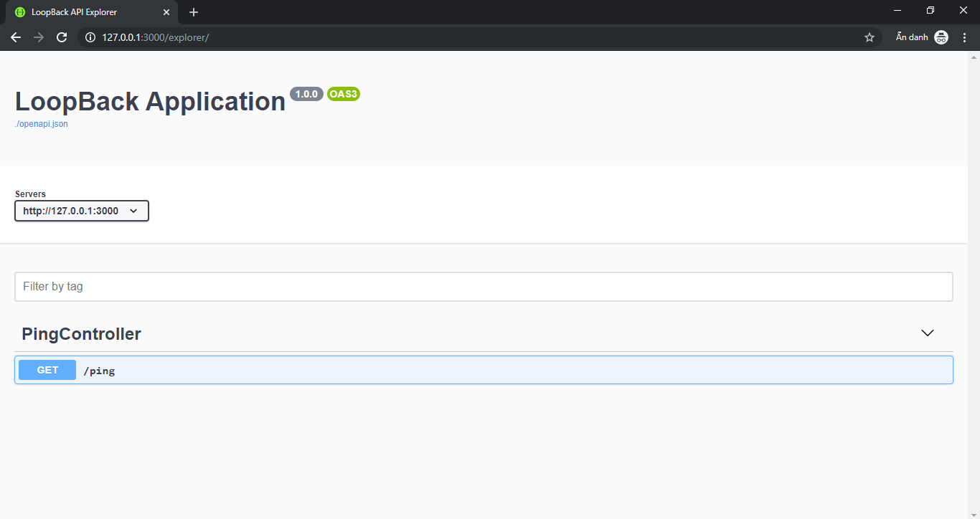Restore down the browser window

(x=930, y=11)
